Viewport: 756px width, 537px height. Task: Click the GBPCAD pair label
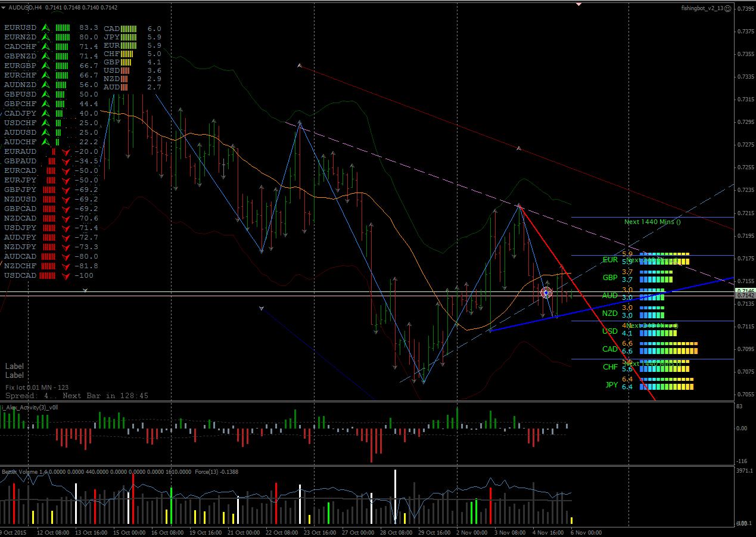pos(20,209)
